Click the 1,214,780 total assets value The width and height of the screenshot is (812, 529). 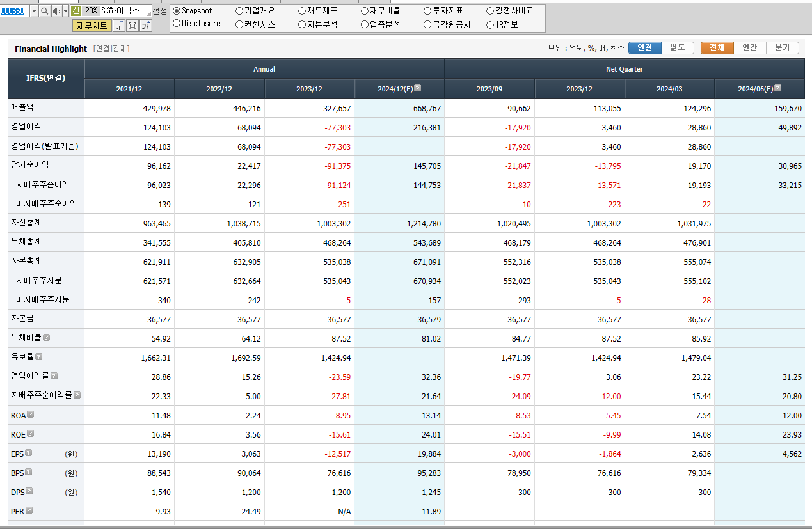point(424,224)
